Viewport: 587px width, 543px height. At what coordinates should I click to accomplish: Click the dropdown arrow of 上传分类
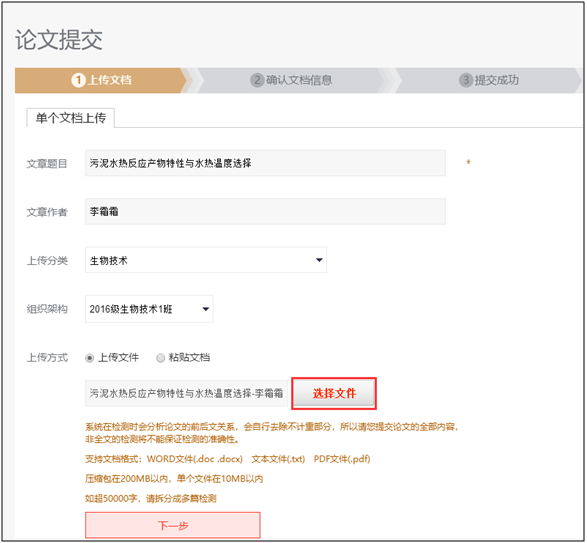pos(319,260)
